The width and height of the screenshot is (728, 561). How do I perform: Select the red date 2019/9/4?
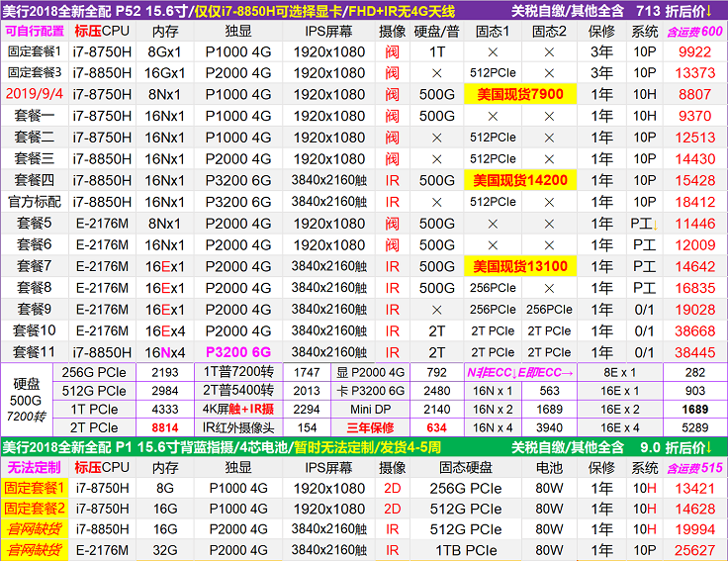[35, 94]
